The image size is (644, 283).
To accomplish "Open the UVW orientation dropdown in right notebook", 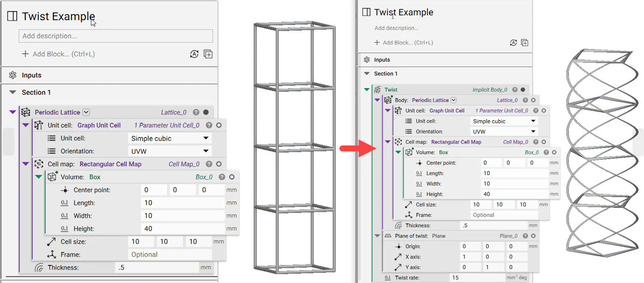I will [504, 132].
